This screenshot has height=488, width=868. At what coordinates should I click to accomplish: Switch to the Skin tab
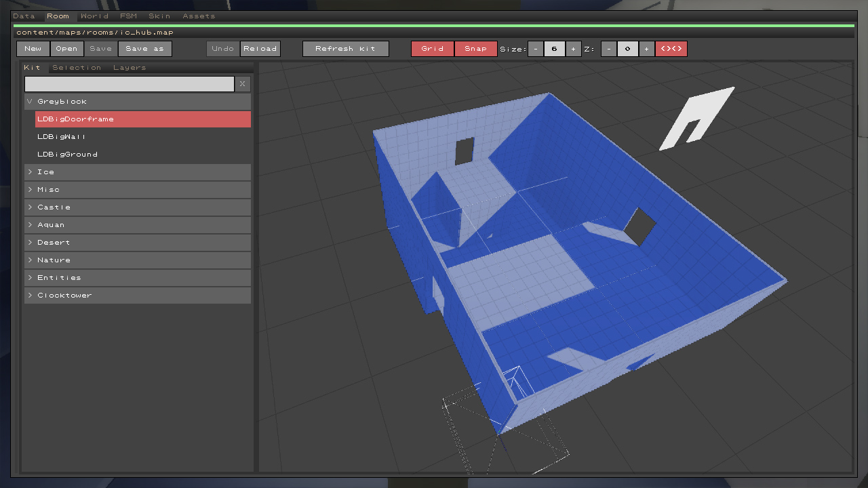point(159,16)
